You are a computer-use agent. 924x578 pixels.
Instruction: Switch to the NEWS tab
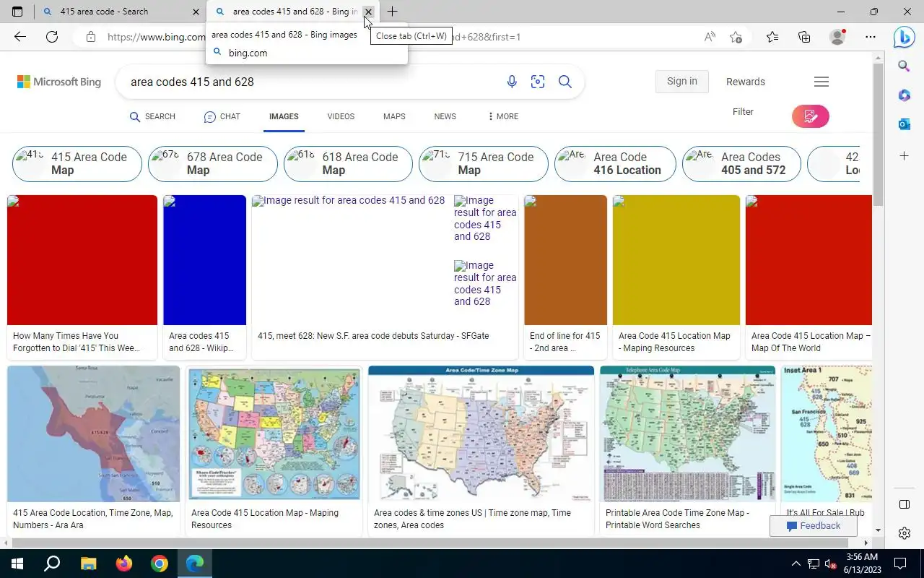point(445,116)
